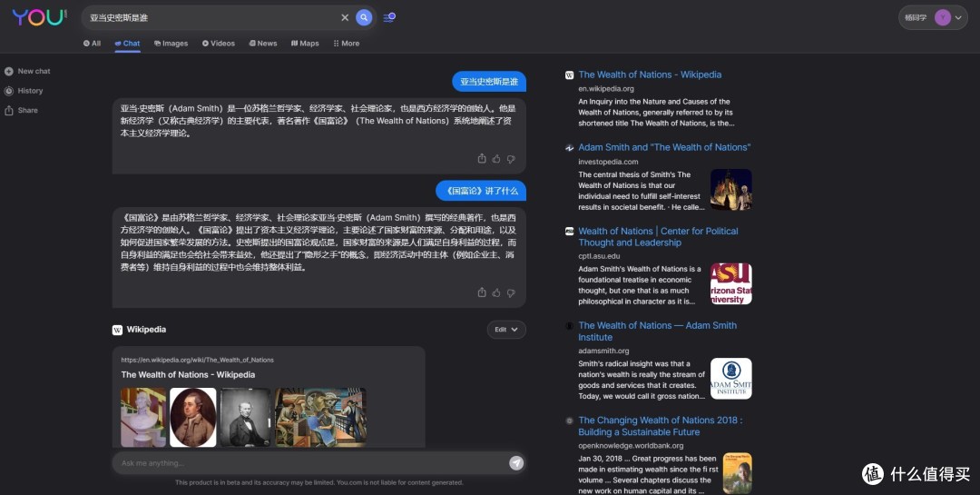Open Wealth of Nations Center for Political Thought result
The height and width of the screenshot is (495, 980).
point(658,237)
